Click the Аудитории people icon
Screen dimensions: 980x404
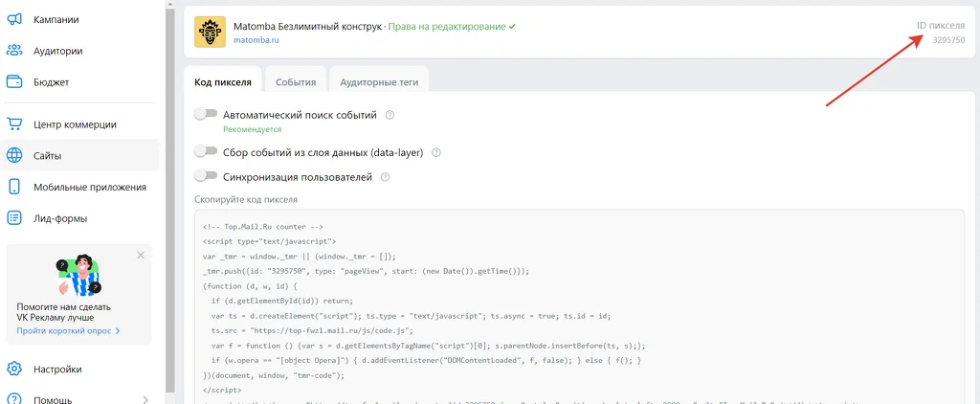tap(14, 51)
